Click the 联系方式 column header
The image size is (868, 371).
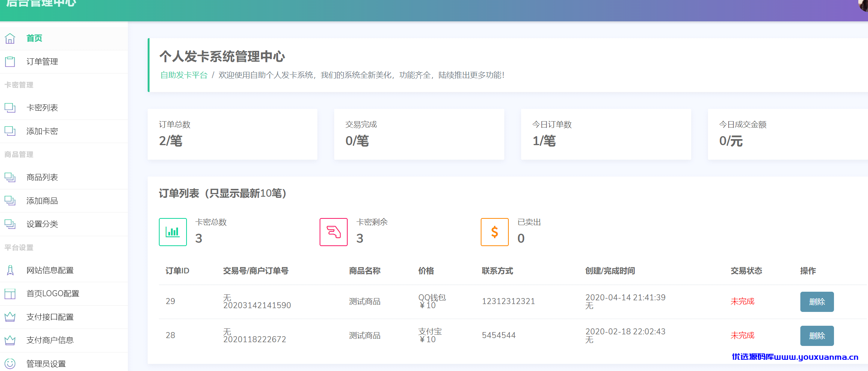pos(498,271)
